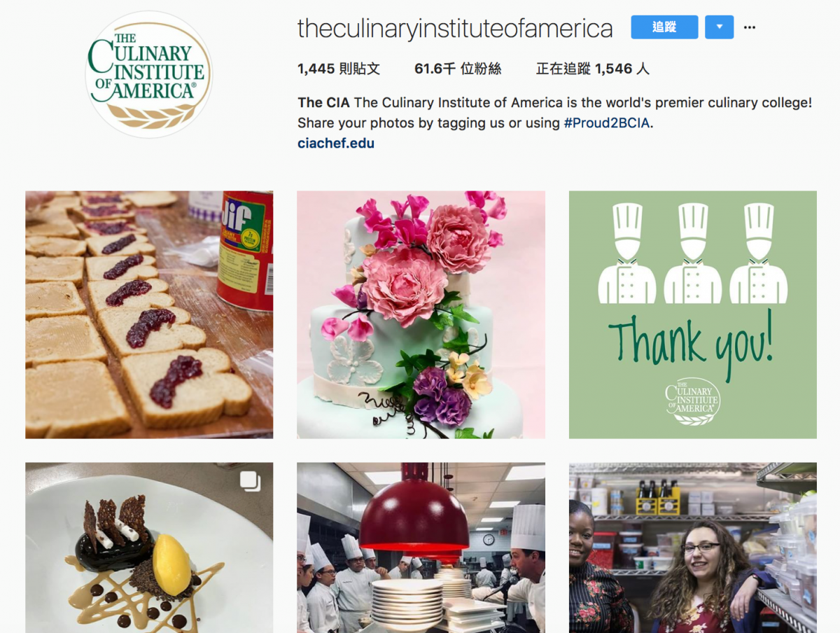Open the floral cake post

421,314
